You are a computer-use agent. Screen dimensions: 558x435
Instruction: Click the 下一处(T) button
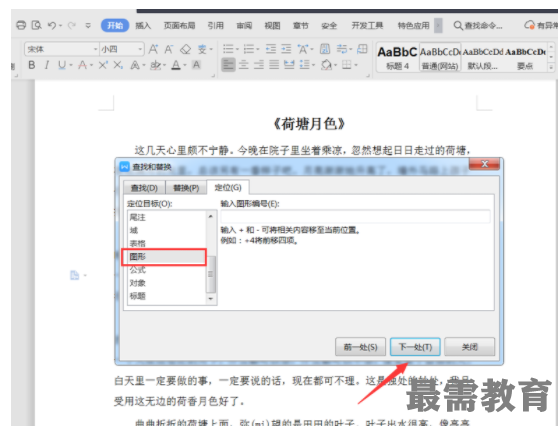(415, 347)
